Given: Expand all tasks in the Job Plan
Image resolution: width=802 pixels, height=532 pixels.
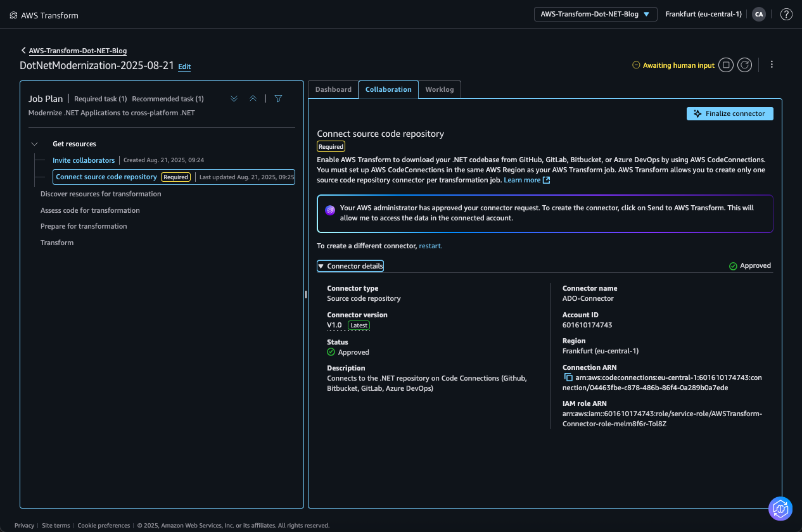Looking at the screenshot, I should 234,98.
